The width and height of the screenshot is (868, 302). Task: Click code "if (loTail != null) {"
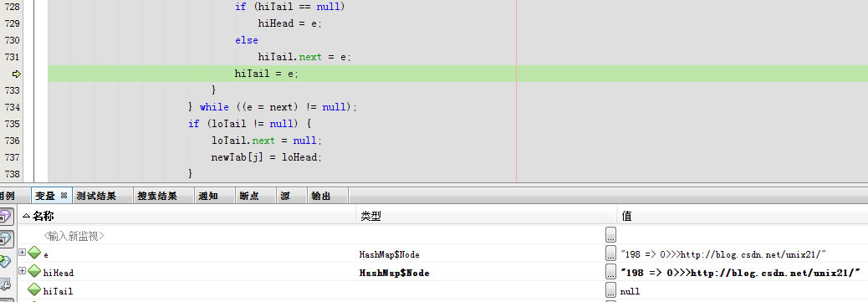tap(249, 124)
